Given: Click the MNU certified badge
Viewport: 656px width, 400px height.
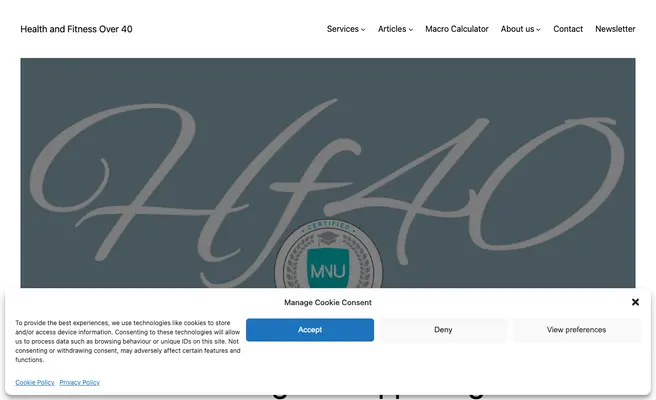Looking at the screenshot, I should [x=328, y=254].
